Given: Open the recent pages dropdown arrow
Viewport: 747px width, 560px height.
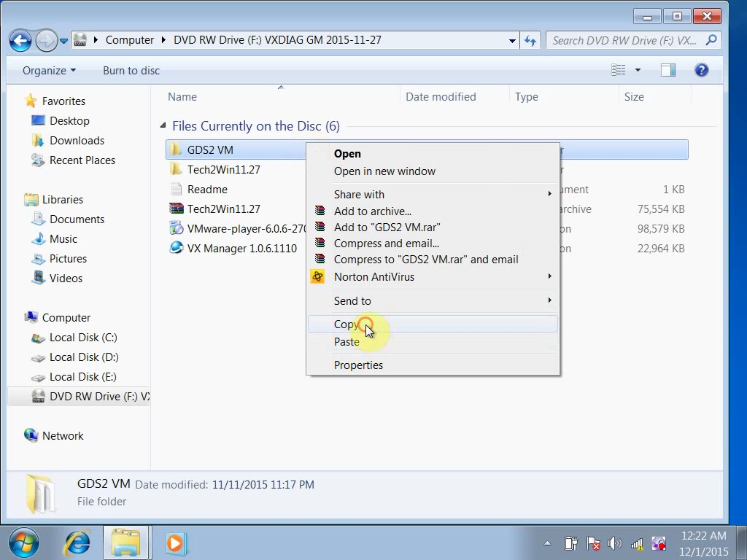Looking at the screenshot, I should pyautogui.click(x=64, y=41).
